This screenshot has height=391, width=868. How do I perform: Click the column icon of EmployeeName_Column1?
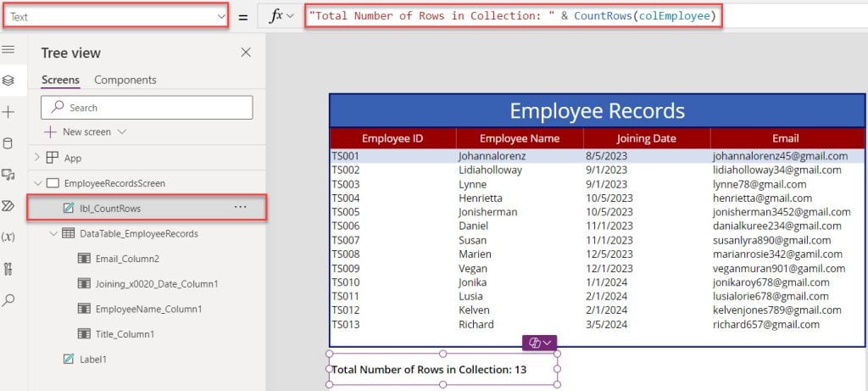coord(84,309)
